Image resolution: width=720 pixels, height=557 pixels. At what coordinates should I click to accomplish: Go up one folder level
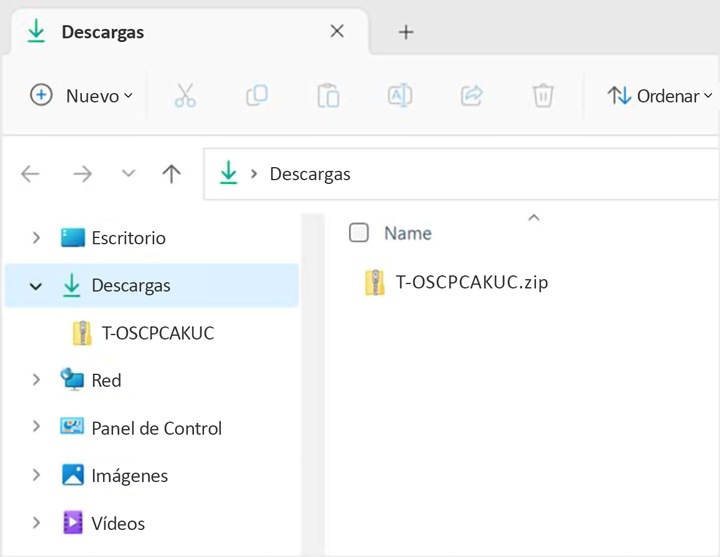[171, 174]
